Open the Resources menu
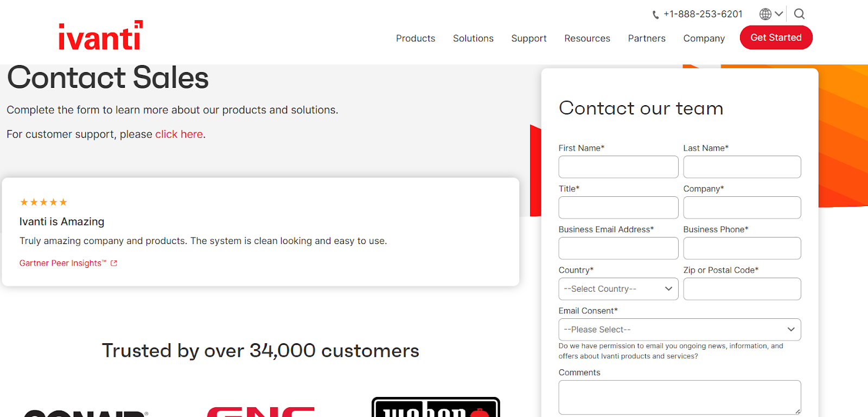 pos(587,39)
